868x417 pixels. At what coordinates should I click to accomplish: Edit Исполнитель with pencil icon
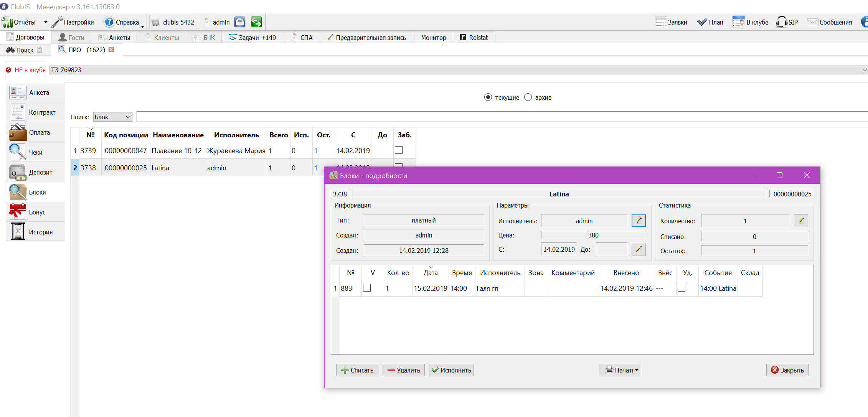639,221
